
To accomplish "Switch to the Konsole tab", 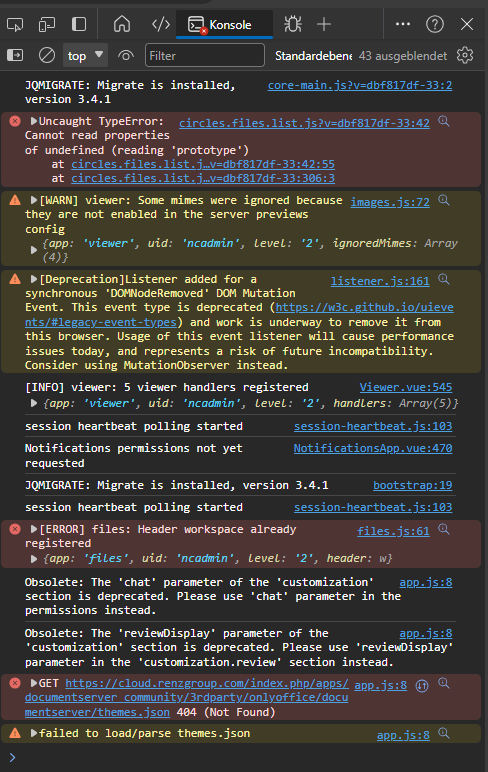I will point(224,25).
